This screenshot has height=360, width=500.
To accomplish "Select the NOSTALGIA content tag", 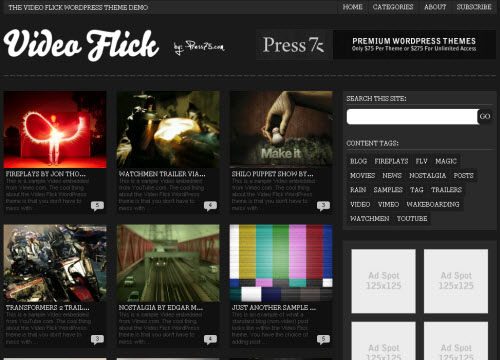I will click(427, 175).
